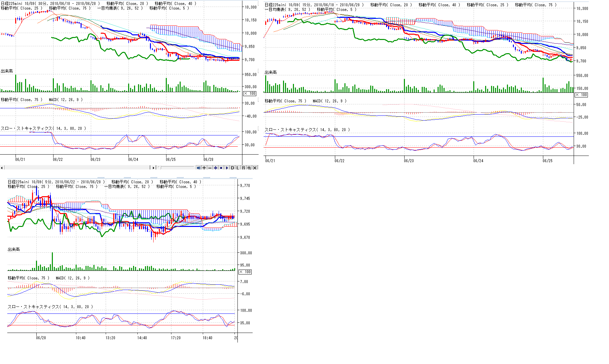This screenshot has width=609, height=364.
Task: Click the ×100 volume box on 30-minute chart
Action: [250, 93]
